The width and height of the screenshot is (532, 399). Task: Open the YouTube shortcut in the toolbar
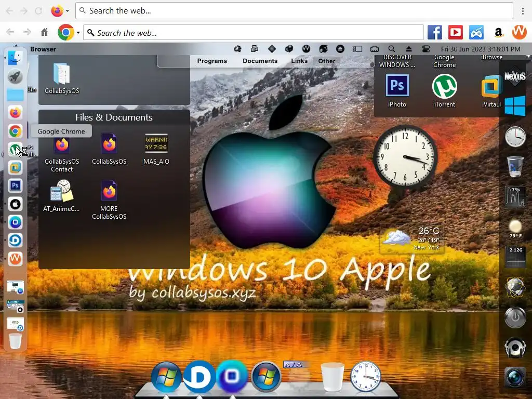[x=455, y=33]
